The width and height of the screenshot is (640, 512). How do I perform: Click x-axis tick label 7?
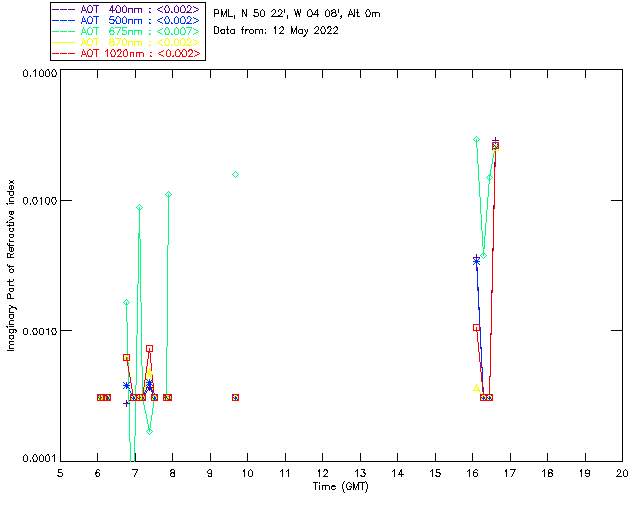(135, 473)
